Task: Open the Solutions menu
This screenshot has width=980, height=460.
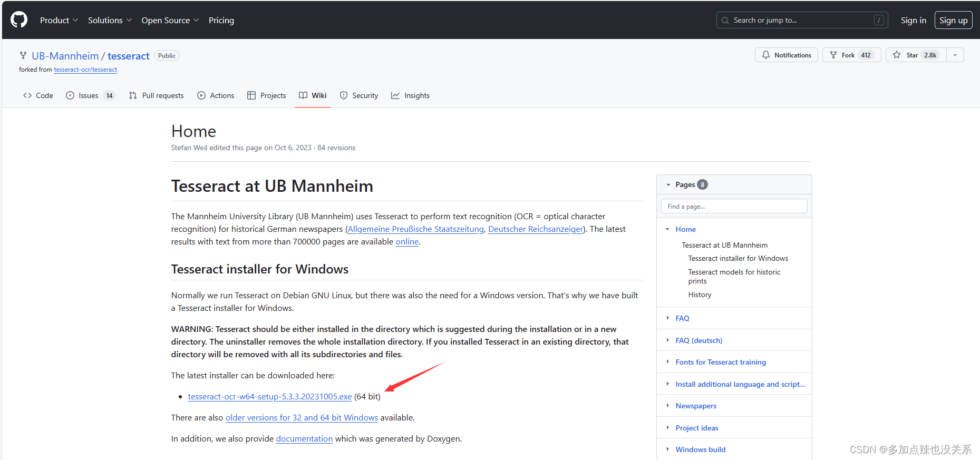Action: point(110,20)
